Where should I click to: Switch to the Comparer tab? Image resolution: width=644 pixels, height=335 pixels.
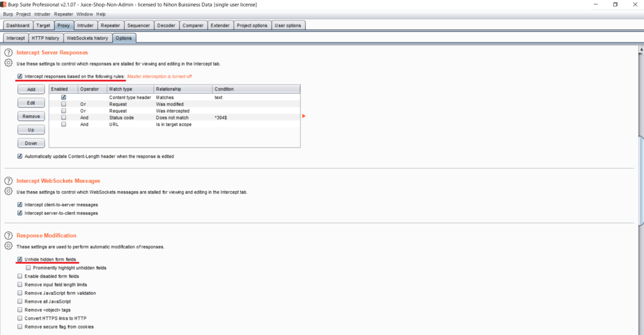pos(193,25)
